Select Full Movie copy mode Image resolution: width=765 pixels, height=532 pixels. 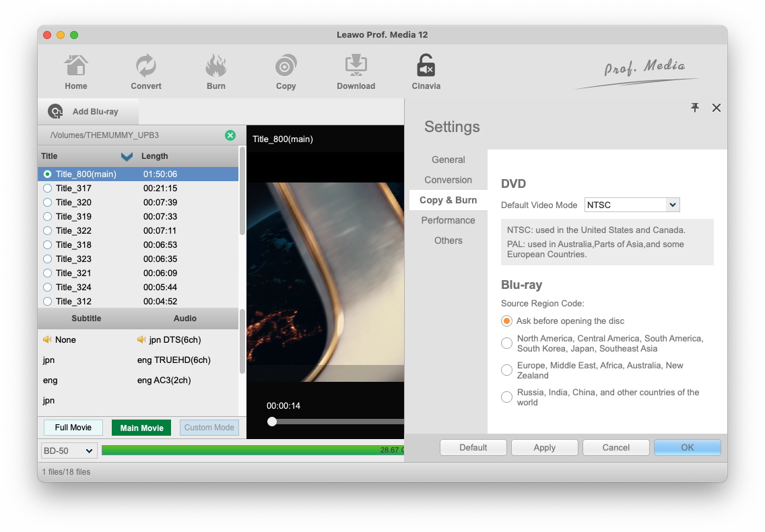pyautogui.click(x=73, y=428)
